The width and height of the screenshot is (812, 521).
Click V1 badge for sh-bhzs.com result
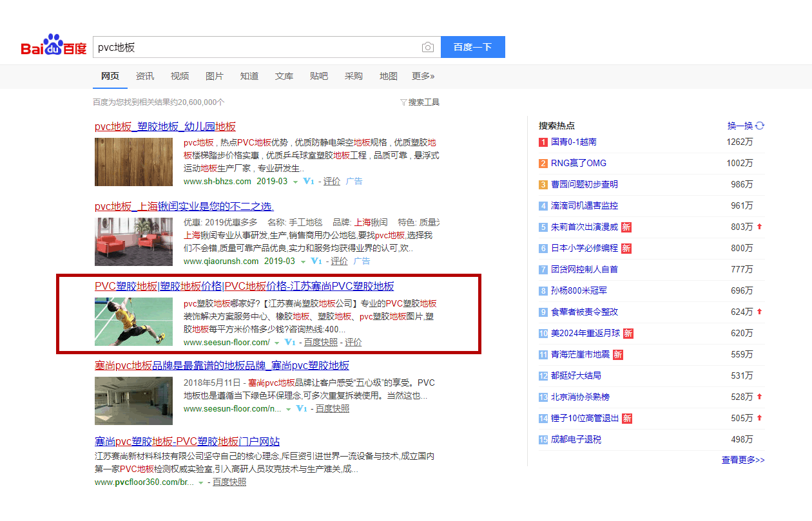click(308, 182)
